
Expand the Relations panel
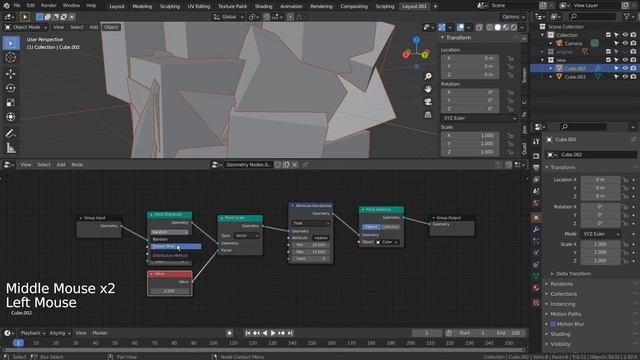(x=561, y=284)
